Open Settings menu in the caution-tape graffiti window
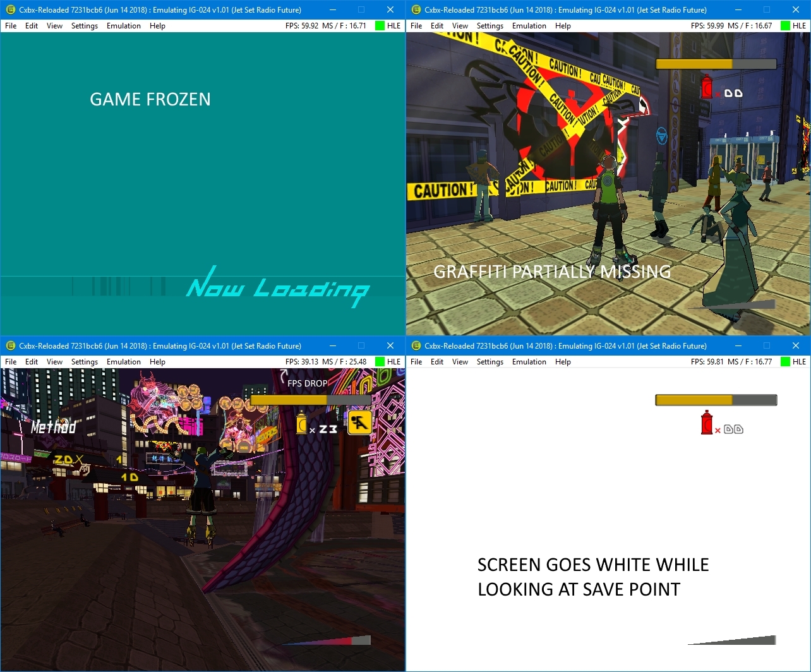Viewport: 811px width, 672px height. (490, 26)
